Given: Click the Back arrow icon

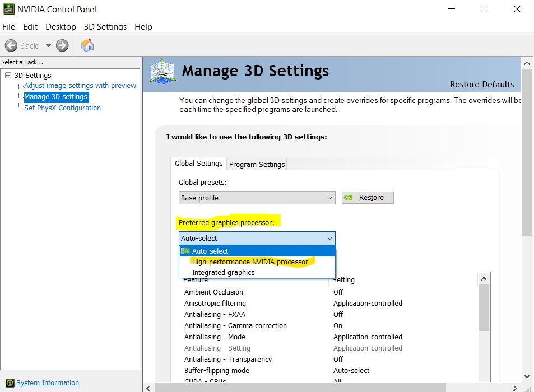Looking at the screenshot, I should [11, 45].
